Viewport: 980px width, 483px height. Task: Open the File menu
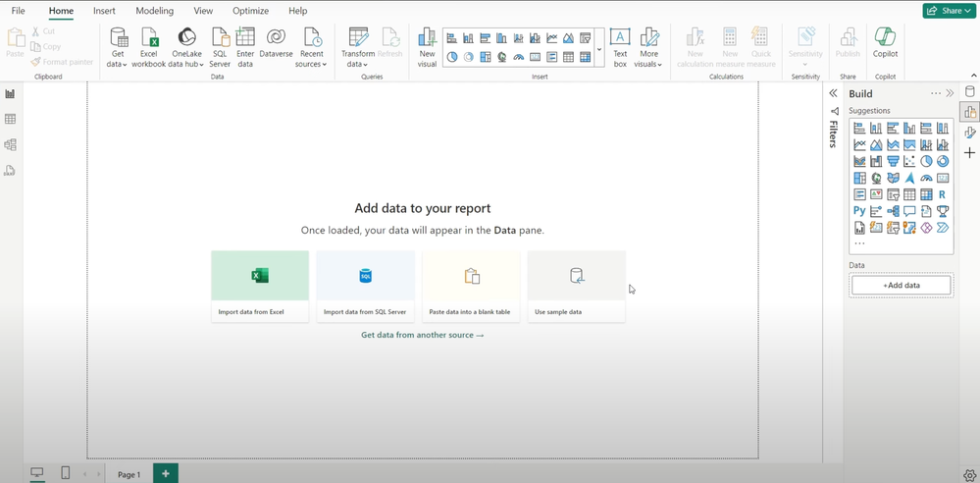coord(18,11)
